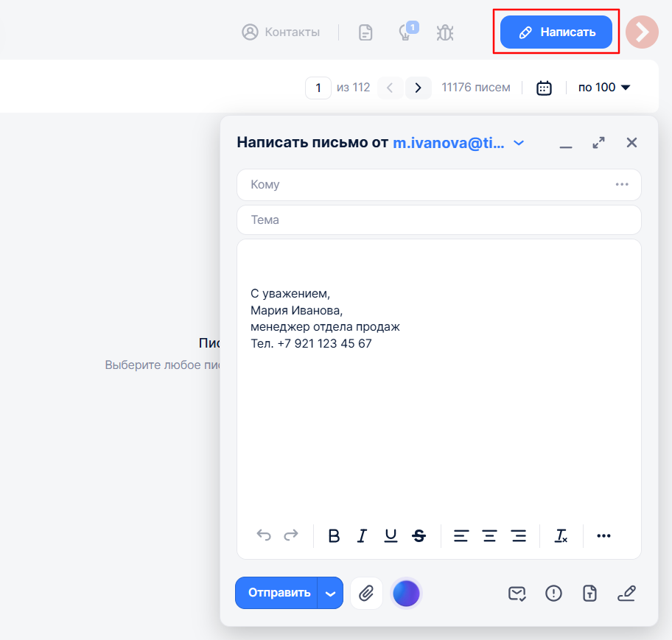
Task: Center align the text
Action: [489, 536]
